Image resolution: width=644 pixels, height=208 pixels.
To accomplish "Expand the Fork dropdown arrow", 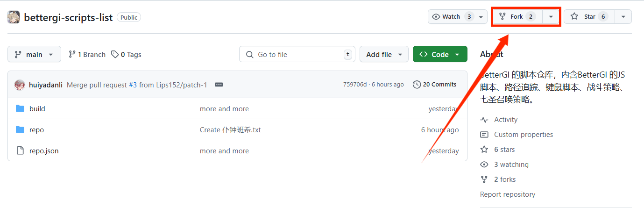I will (x=551, y=17).
